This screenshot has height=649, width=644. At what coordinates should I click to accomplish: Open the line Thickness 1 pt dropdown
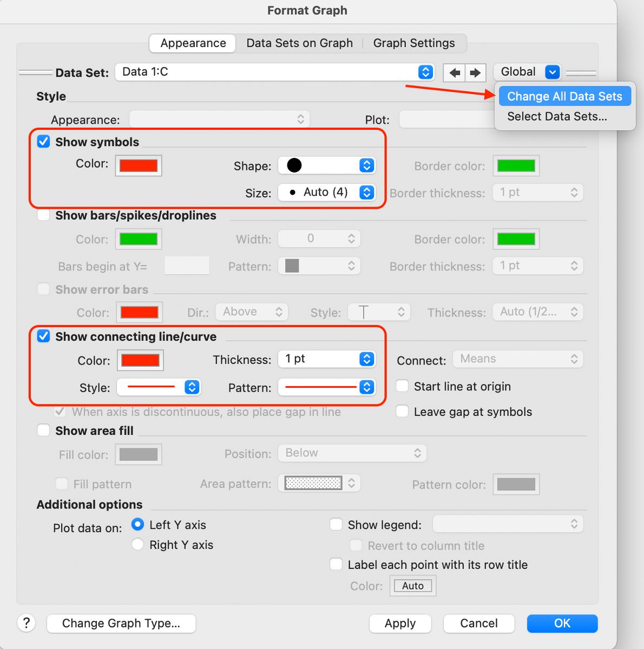tap(326, 359)
